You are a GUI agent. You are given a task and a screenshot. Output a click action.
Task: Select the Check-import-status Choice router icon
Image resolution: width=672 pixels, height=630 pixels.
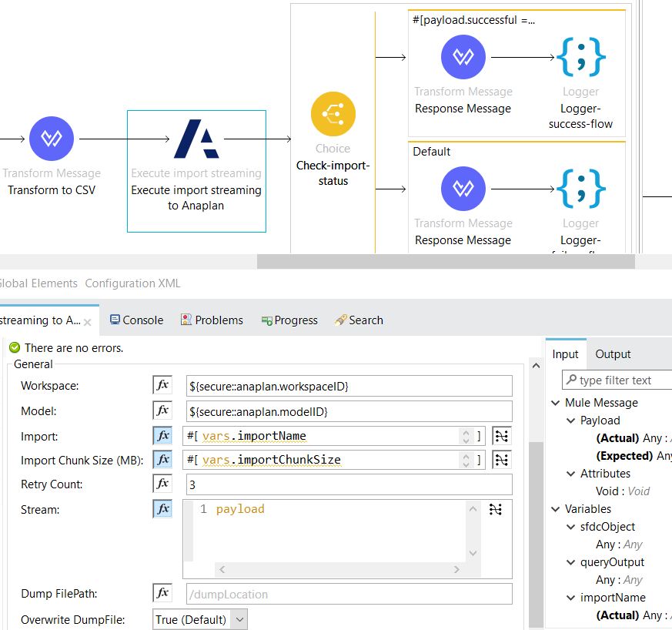[x=333, y=114]
